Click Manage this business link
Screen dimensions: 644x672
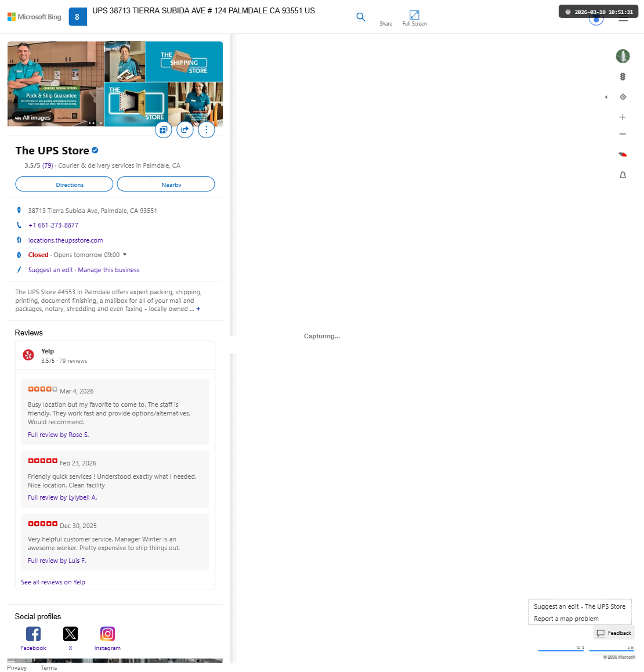tap(109, 270)
